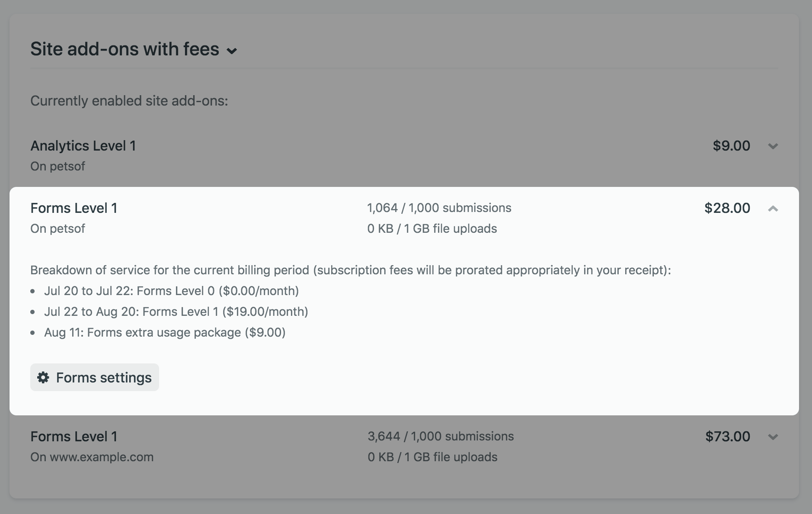
Task: Click the Currently enabled site add-ons text
Action: point(129,101)
